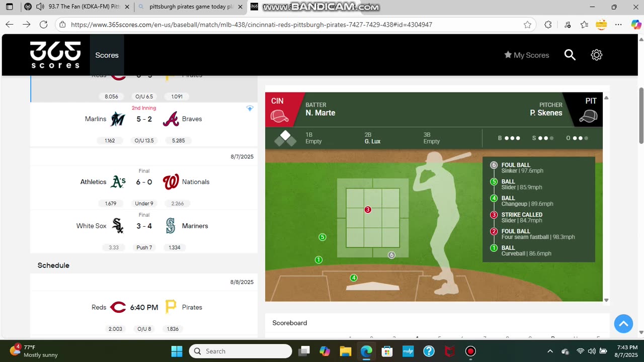Click the Push 7 odds pill
The height and width of the screenshot is (362, 644).
(x=144, y=247)
